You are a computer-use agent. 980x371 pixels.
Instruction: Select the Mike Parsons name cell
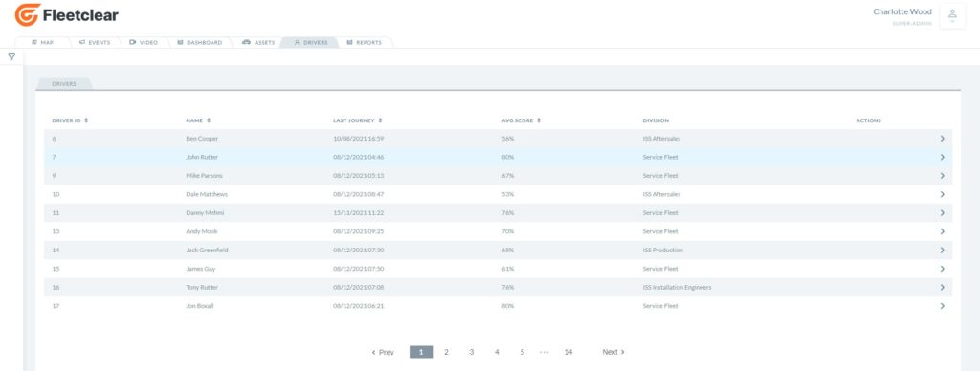coord(204,176)
